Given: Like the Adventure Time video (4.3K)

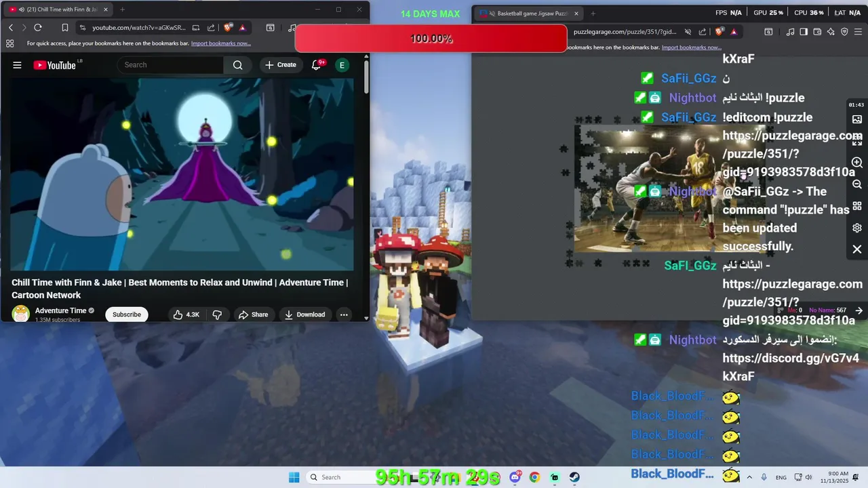Looking at the screenshot, I should pyautogui.click(x=185, y=314).
